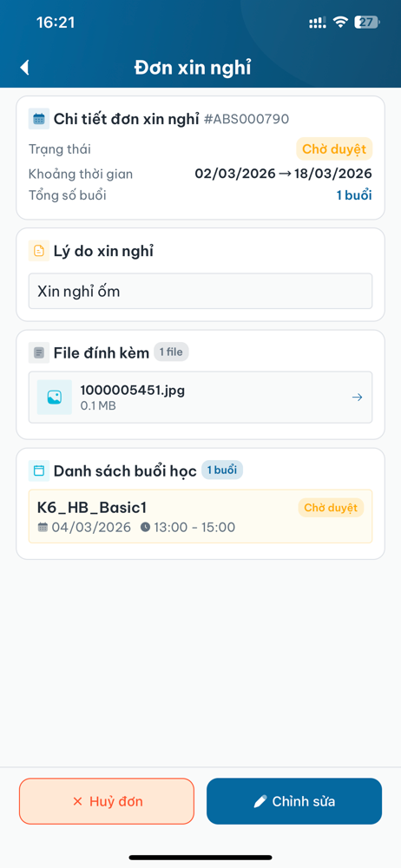
Task: Click the document icon beside File đính kèm
Action: pyautogui.click(x=39, y=352)
